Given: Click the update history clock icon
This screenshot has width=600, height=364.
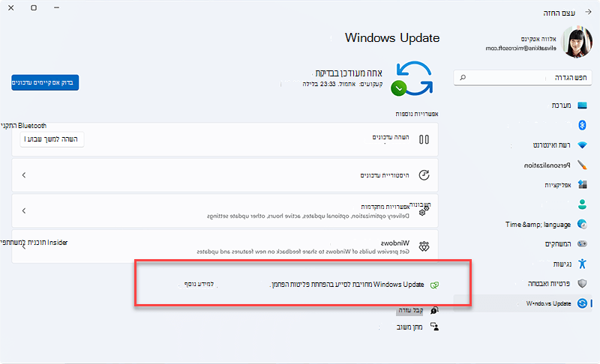Looking at the screenshot, I should (424, 175).
